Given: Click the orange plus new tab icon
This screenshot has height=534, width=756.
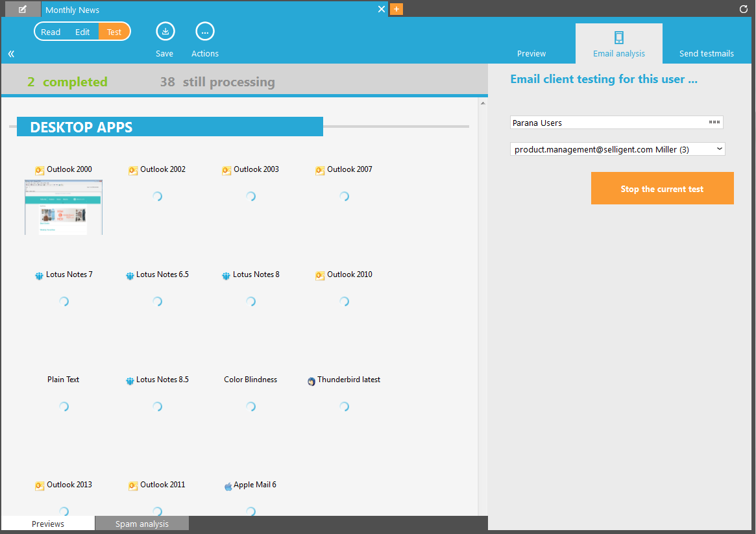Looking at the screenshot, I should [396, 9].
